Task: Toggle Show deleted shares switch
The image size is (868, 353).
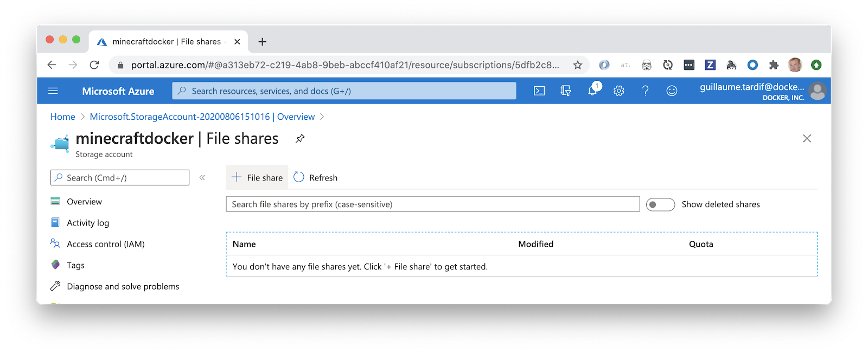Action: (x=660, y=204)
